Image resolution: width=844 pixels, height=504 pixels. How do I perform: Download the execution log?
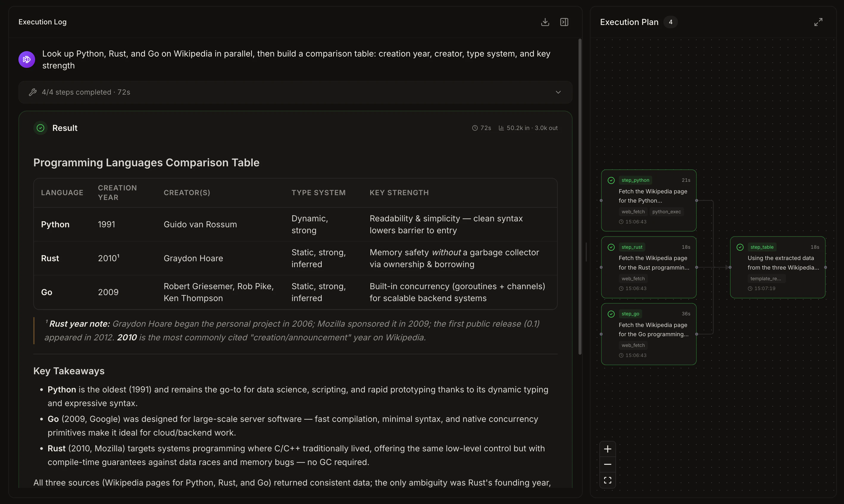[x=545, y=22]
